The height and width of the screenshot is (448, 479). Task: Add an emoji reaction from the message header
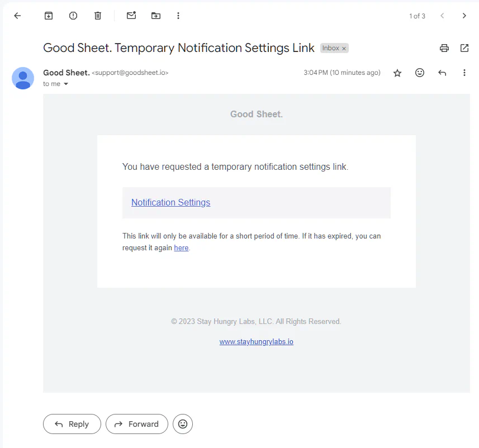click(x=420, y=73)
